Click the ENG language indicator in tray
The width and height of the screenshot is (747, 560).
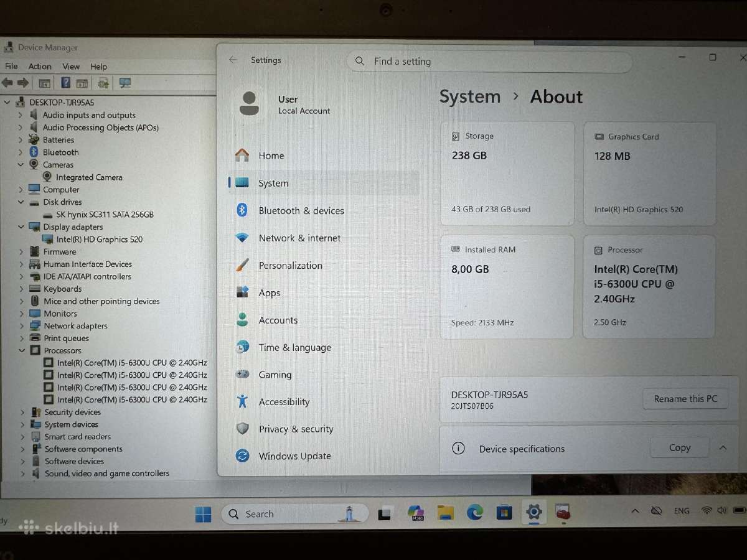[x=682, y=511]
